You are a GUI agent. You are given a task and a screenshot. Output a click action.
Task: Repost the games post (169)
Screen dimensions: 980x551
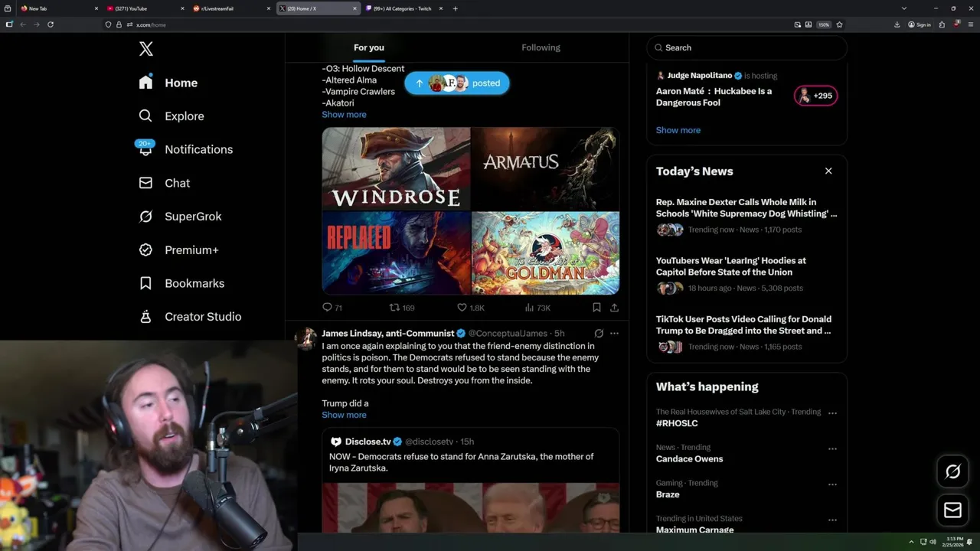pos(402,308)
